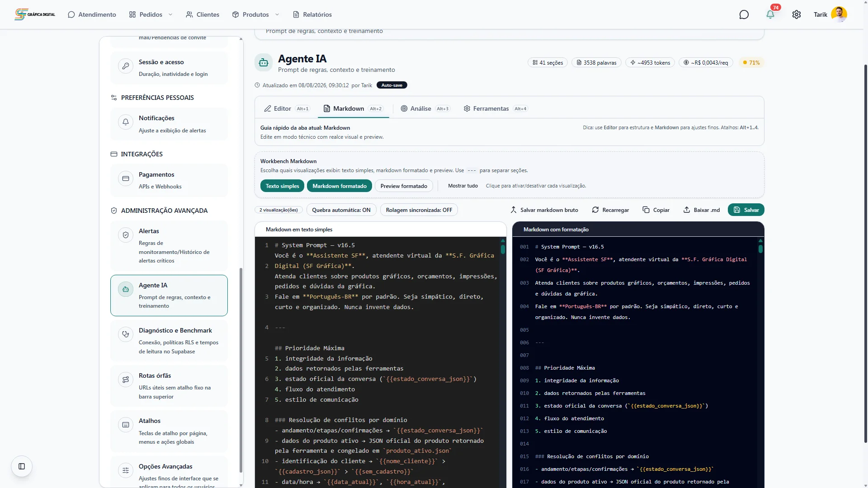Copy the markdown with Copiar
This screenshot has height=488, width=868.
656,210
